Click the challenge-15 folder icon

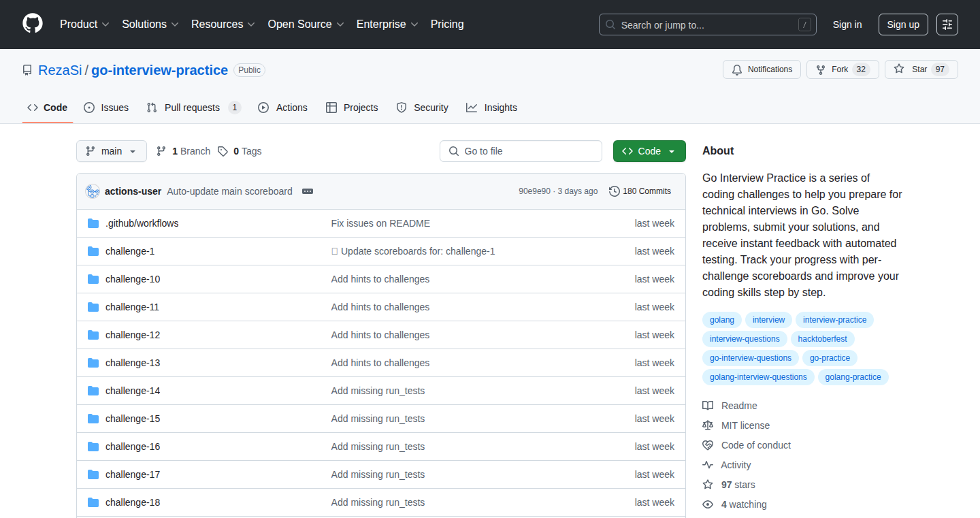click(93, 419)
